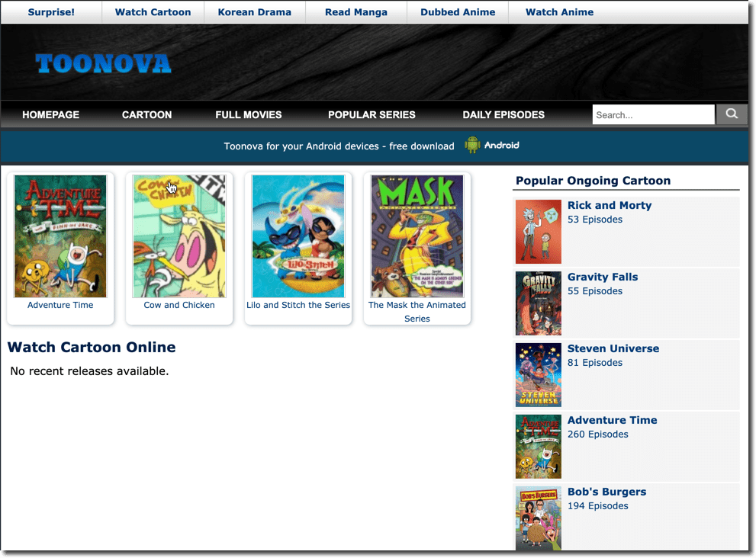Open the Surprise! top link
This screenshot has width=756, height=558.
coord(51,12)
